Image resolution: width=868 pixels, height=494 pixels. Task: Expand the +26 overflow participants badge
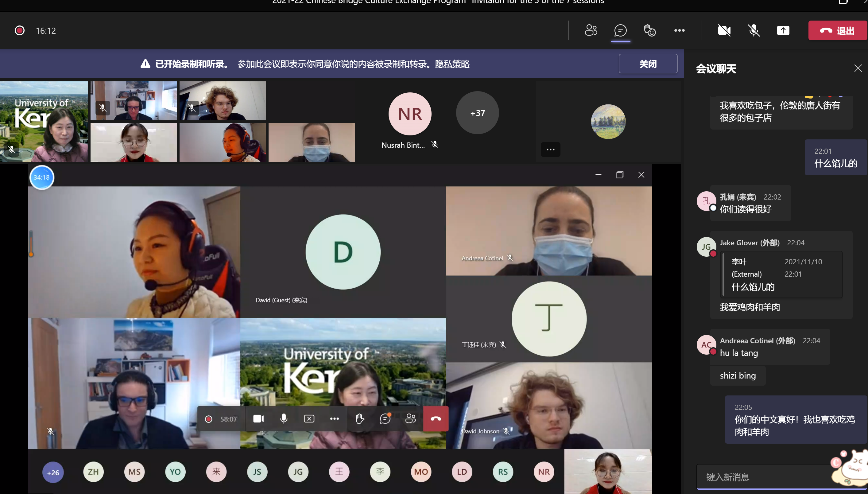[x=53, y=472]
